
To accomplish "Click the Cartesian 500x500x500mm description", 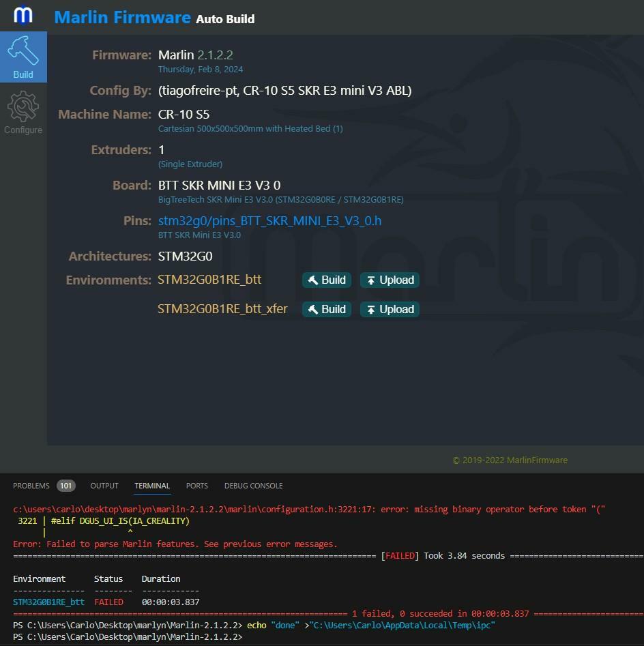I will click(250, 128).
